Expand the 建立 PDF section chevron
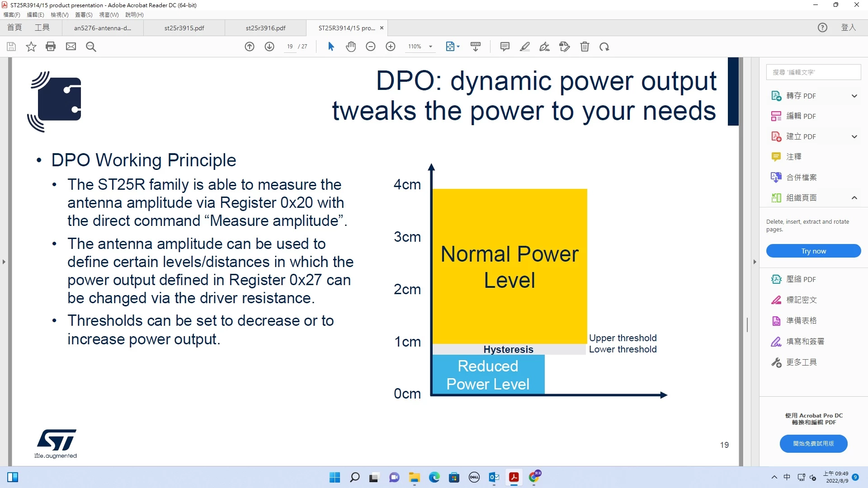868x488 pixels. (x=854, y=136)
